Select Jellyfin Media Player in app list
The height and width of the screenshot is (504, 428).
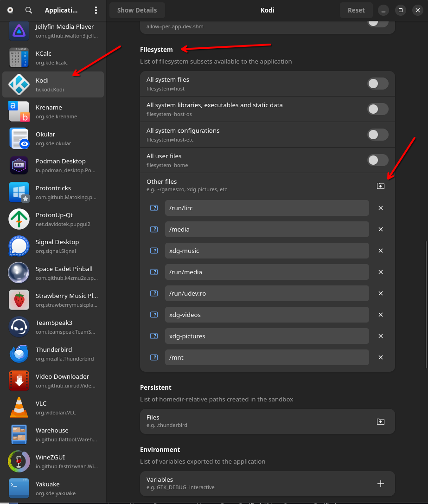pos(53,31)
